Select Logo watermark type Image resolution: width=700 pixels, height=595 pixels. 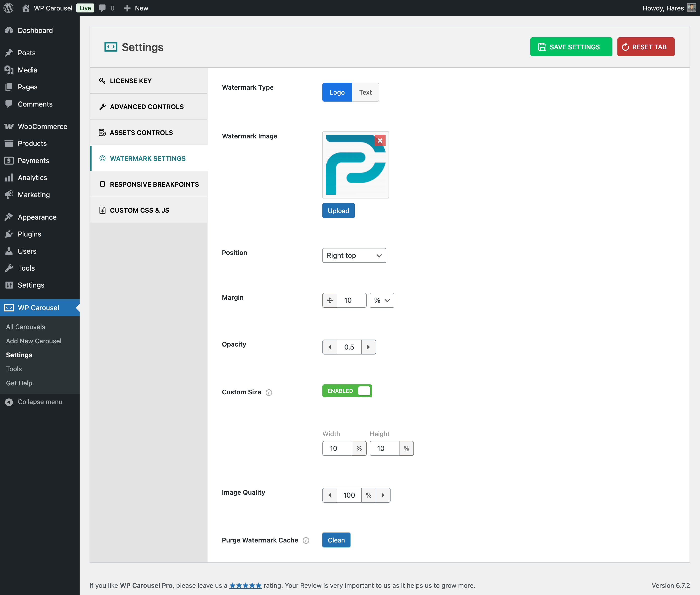pyautogui.click(x=337, y=92)
